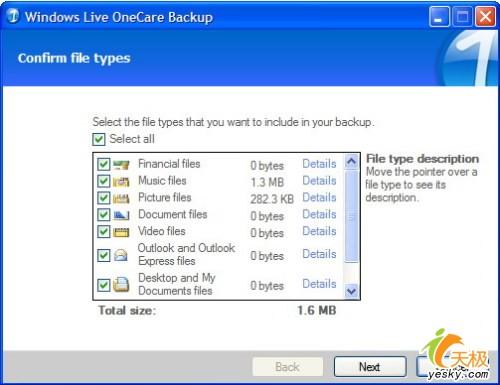The height and width of the screenshot is (385, 500).
Task: Click the Document files icon
Action: tap(121, 215)
